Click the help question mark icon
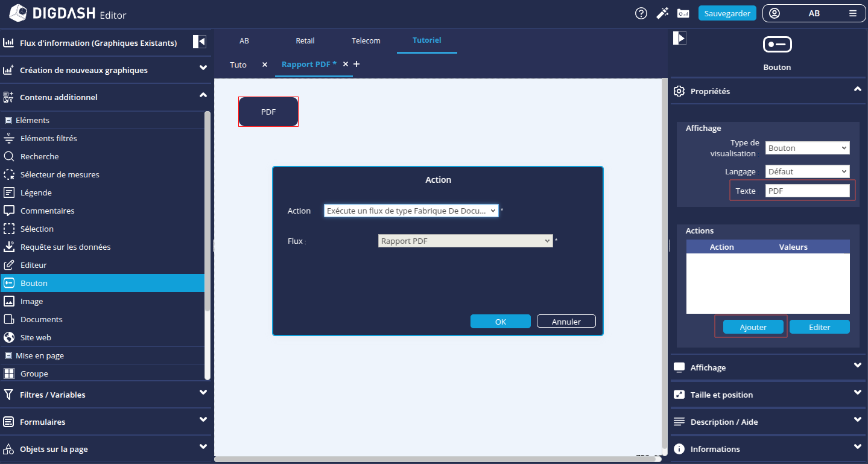Viewport: 868px width, 464px height. tap(641, 13)
